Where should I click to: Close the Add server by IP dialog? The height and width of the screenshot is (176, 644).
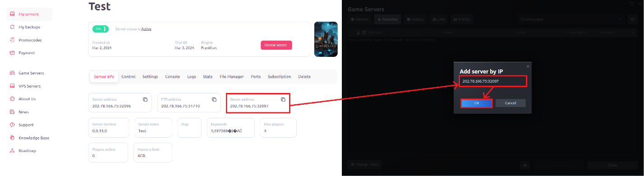click(x=528, y=66)
